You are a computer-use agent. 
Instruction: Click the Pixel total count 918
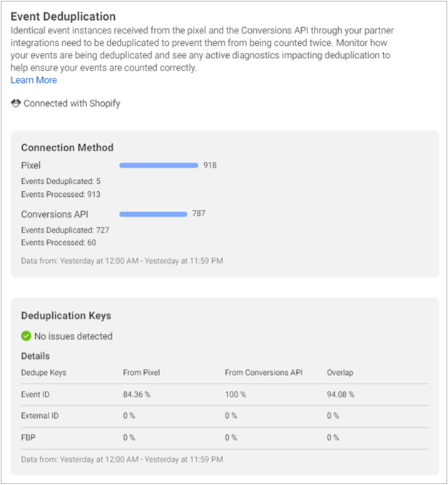tap(209, 165)
